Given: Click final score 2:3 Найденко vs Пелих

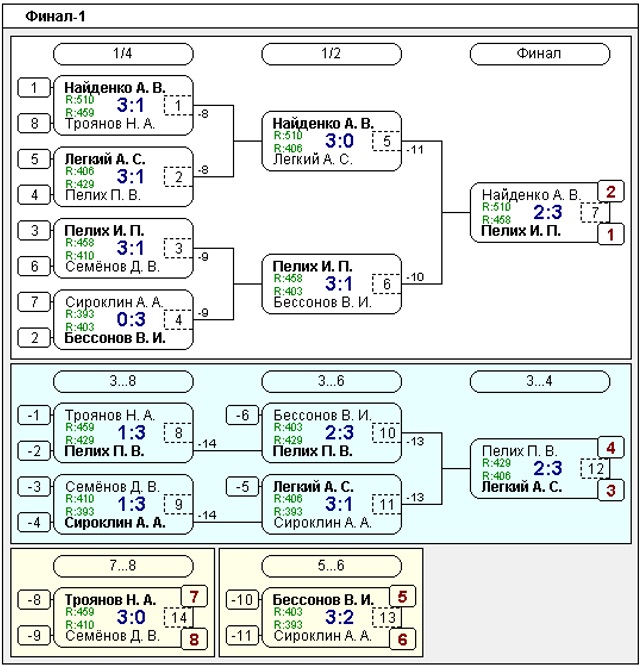Looking at the screenshot, I should pos(548,212).
